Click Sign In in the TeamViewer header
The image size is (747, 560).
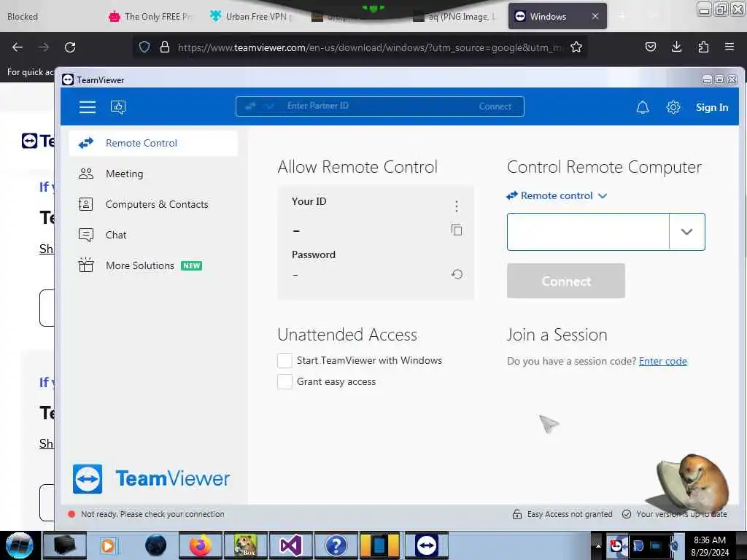pyautogui.click(x=712, y=108)
